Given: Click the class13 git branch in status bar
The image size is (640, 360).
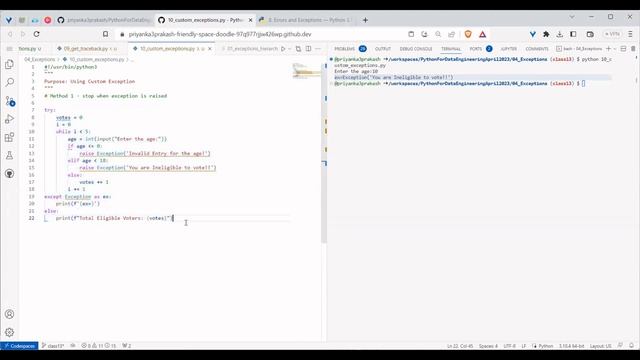Looking at the screenshot, I should pos(53,346).
